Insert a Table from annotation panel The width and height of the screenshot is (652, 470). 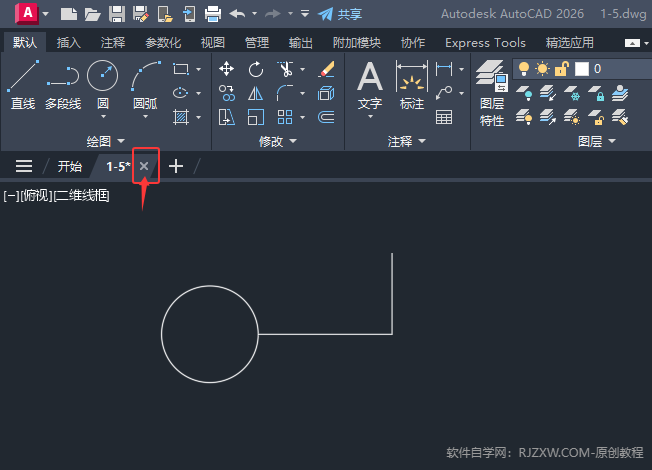click(444, 117)
